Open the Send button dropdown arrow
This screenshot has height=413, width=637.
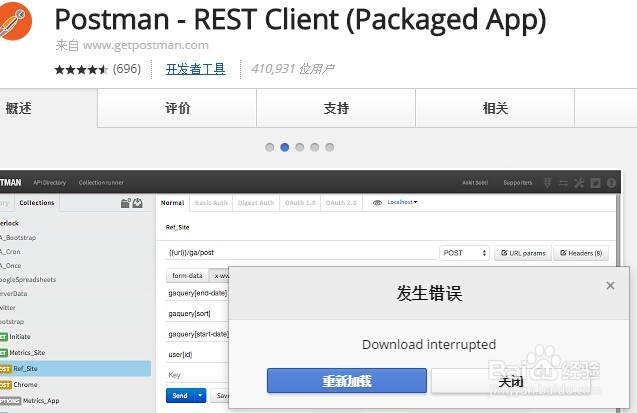(x=200, y=396)
